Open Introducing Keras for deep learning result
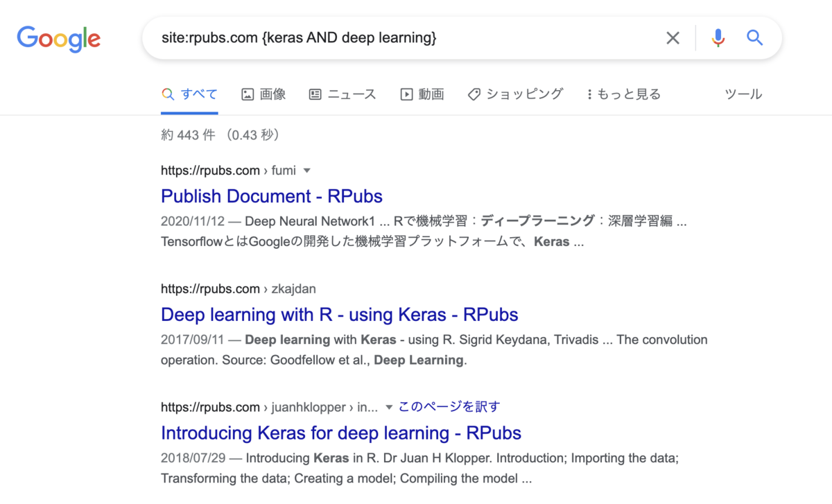 coord(341,433)
